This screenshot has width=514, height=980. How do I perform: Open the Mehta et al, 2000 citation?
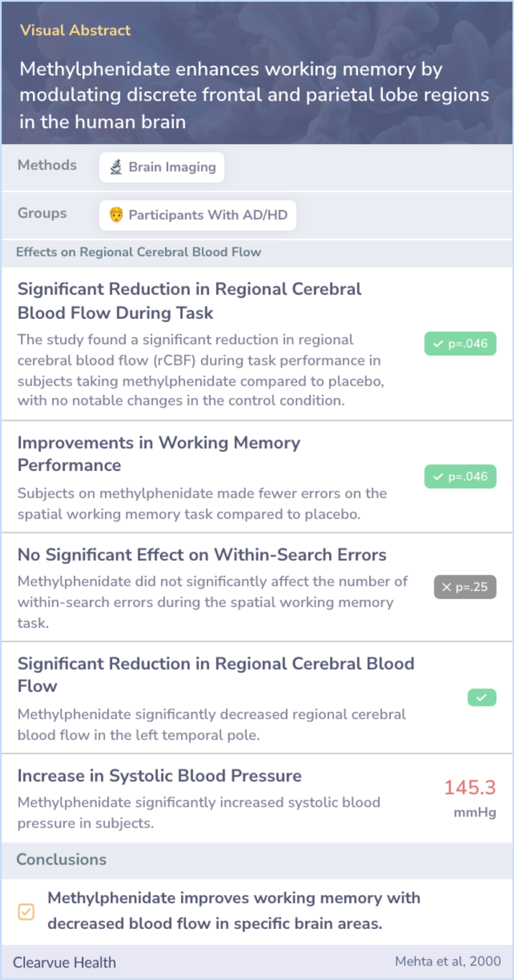point(448,961)
